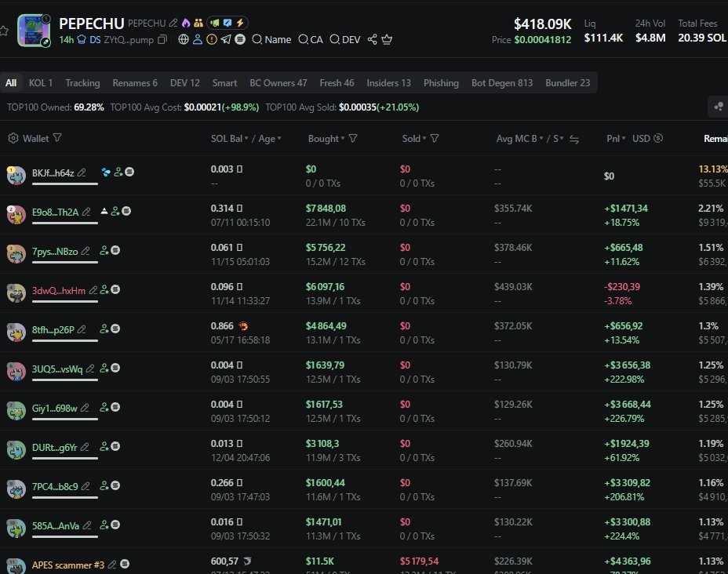This screenshot has height=574, width=728.
Task: Show the Fresh 46 wallets tab
Action: tap(337, 83)
